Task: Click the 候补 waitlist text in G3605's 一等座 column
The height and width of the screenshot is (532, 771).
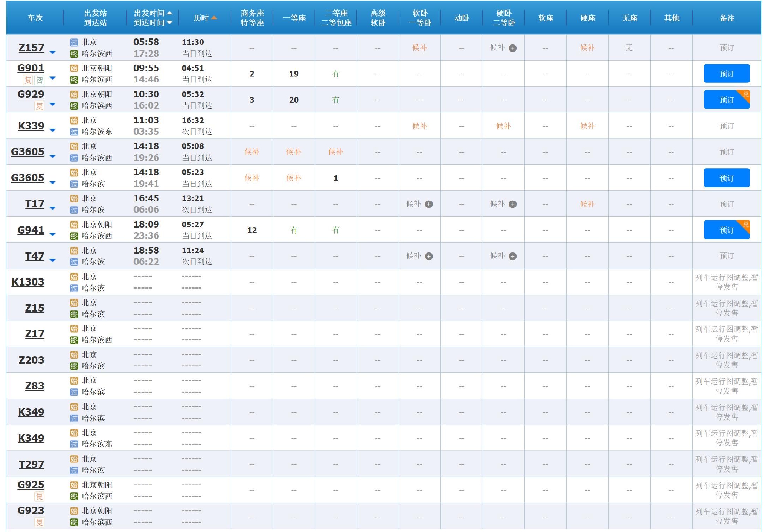Action: [294, 152]
